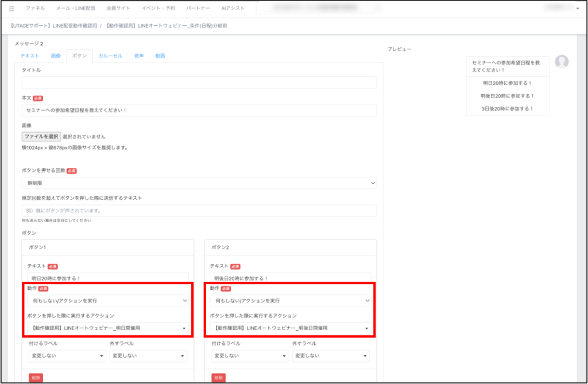
Task: Open the ファネル menu
Action: click(x=36, y=9)
